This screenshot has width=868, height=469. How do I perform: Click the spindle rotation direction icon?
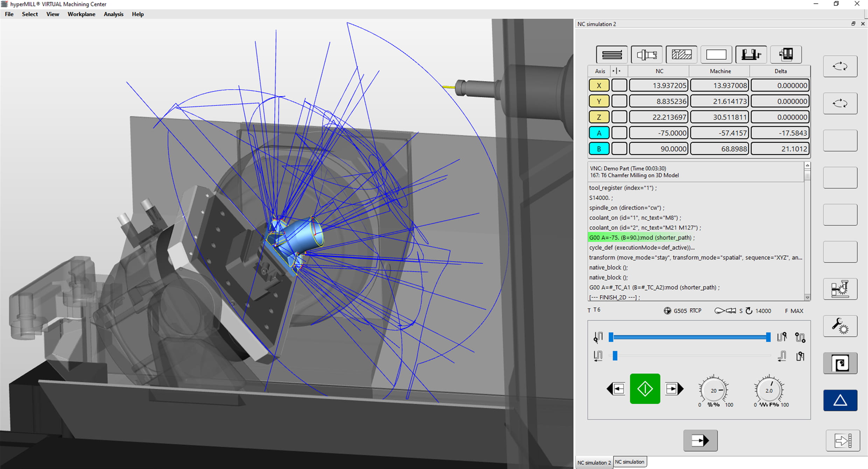pos(749,311)
